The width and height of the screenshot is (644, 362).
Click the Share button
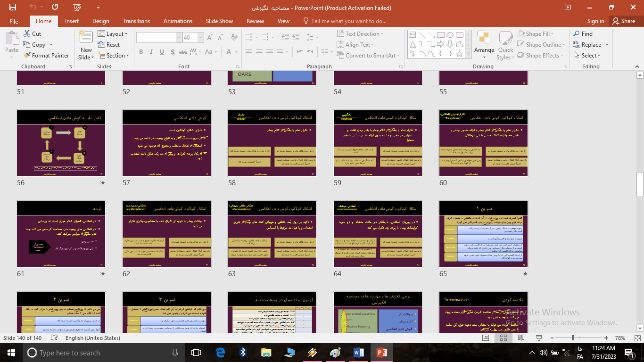coord(624,21)
